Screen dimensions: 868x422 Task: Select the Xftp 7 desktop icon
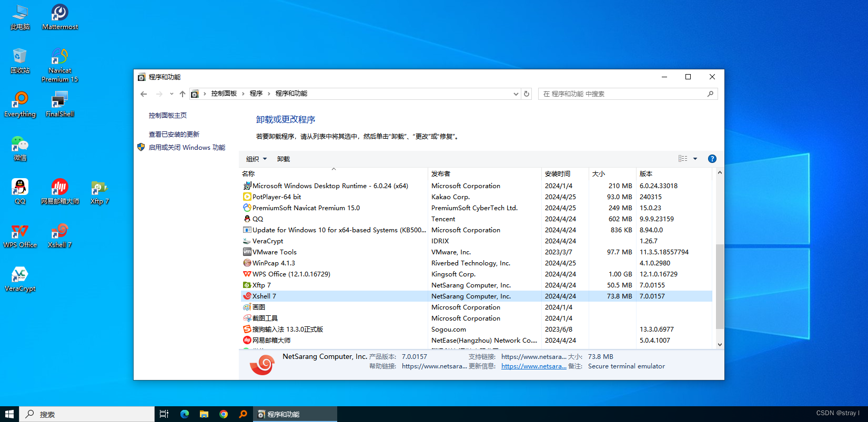(x=99, y=191)
